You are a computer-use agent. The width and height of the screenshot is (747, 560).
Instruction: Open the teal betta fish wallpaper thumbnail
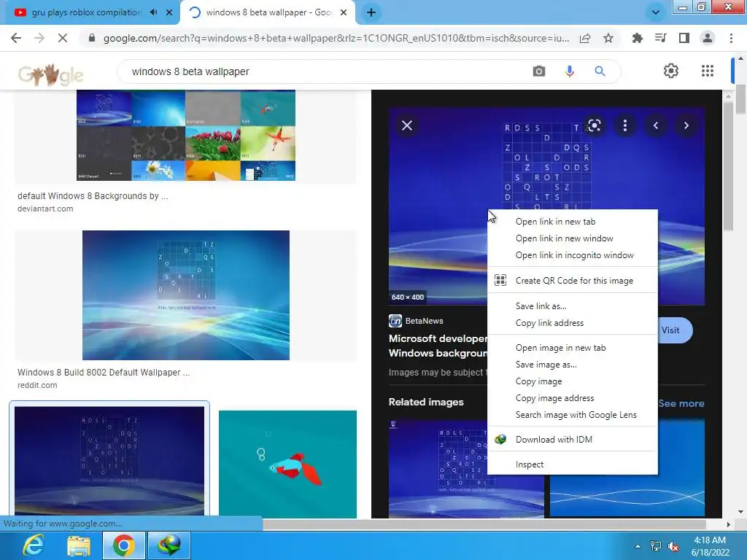point(287,464)
